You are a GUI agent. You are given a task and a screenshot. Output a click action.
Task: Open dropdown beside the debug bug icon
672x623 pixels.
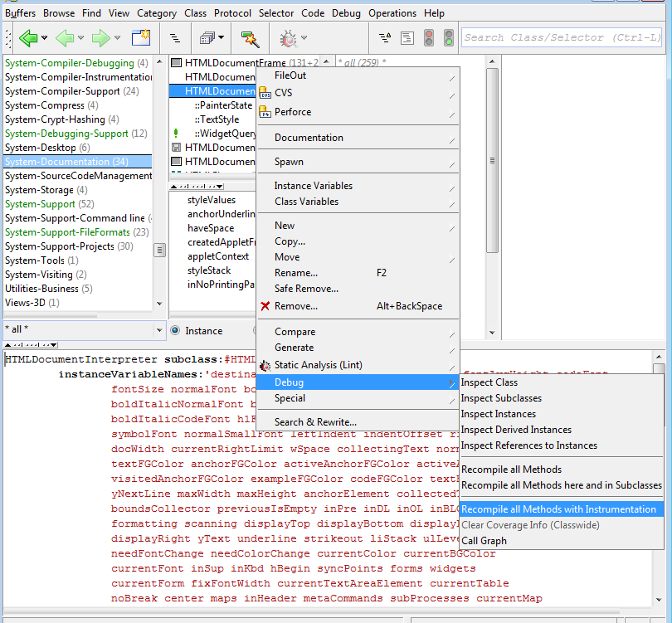point(304,37)
